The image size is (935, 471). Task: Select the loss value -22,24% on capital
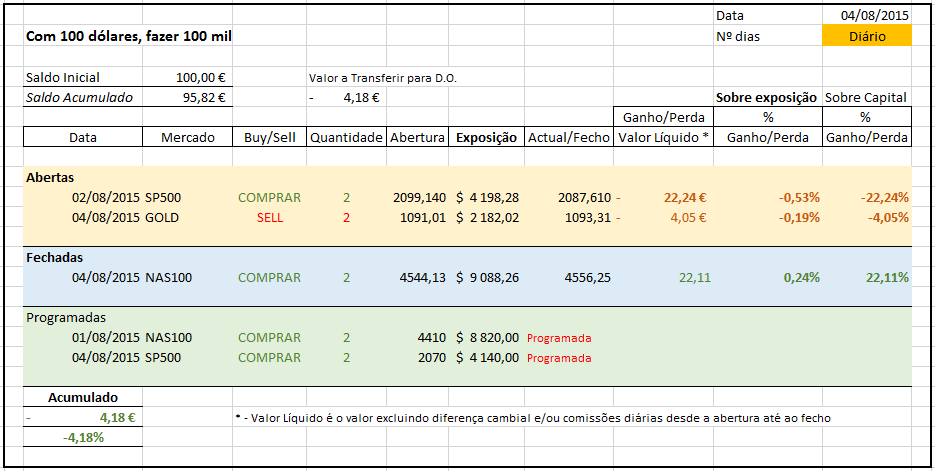[x=884, y=197]
